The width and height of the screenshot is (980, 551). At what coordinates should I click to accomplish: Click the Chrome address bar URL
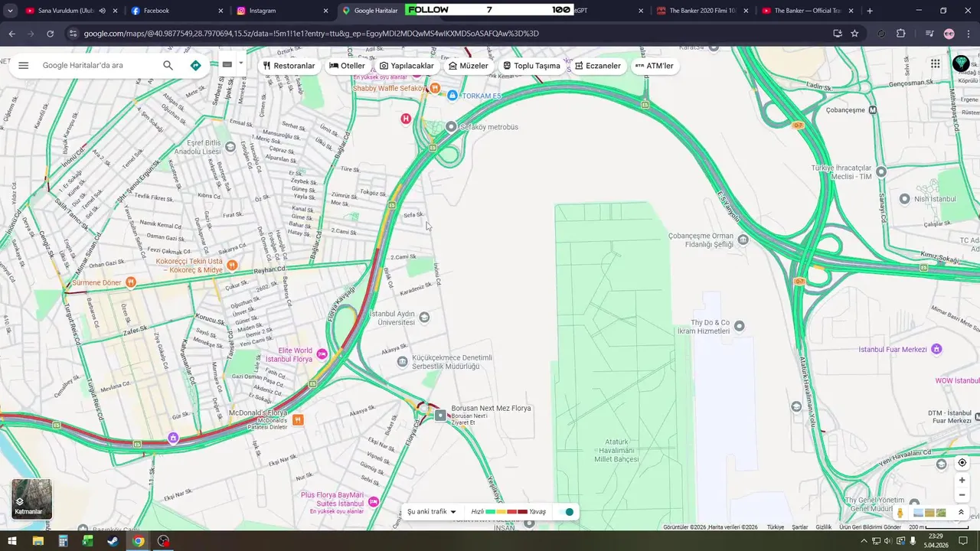(311, 34)
